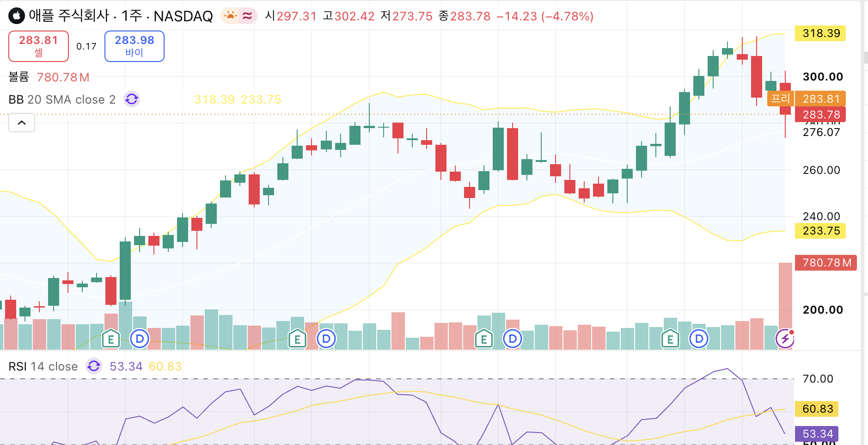The height and width of the screenshot is (445, 868).
Task: Open the last dividend D marker
Action: pos(699,339)
